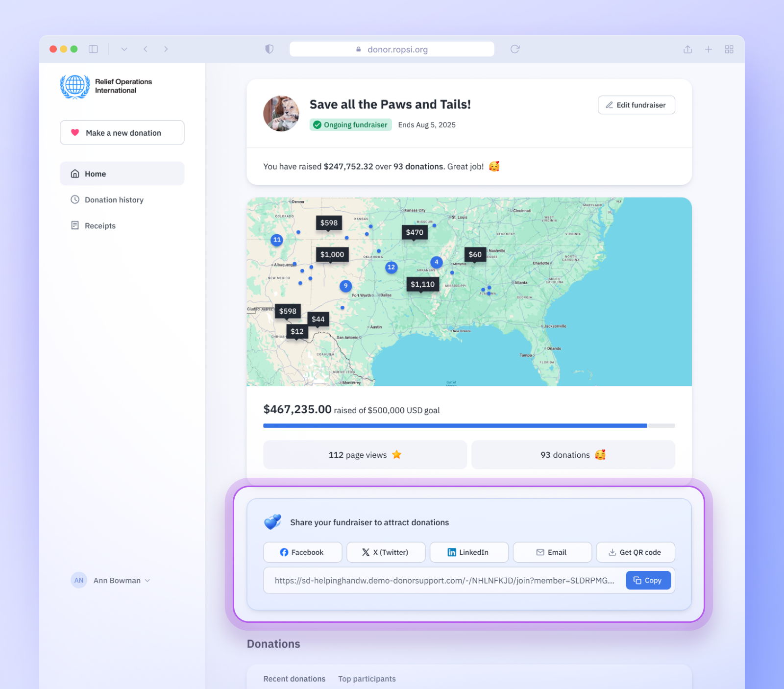
Task: Expand the map cluster marked 12
Action: (391, 267)
